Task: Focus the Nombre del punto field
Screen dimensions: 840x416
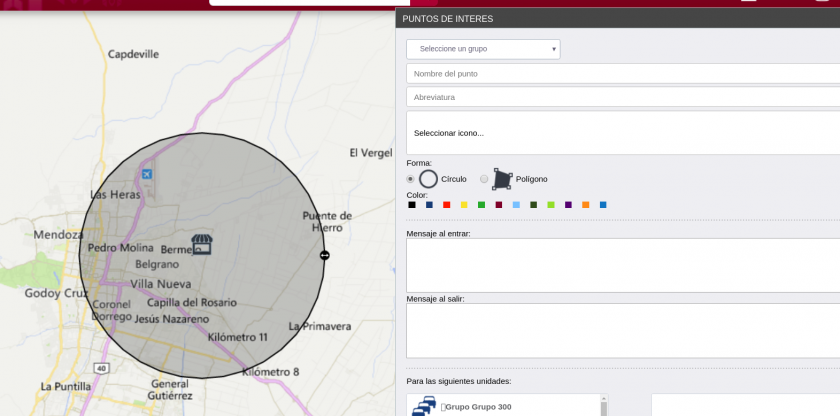Action: tap(623, 74)
